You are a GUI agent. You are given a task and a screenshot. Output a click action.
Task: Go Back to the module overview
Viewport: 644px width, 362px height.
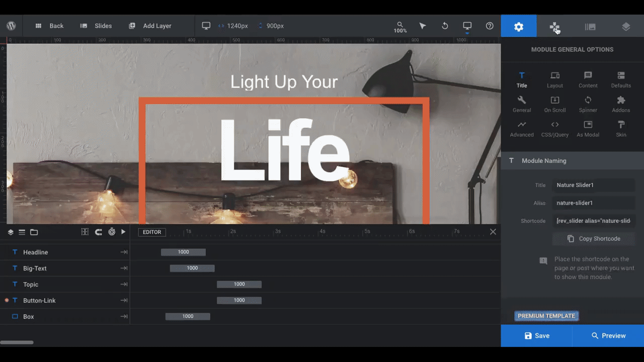click(49, 26)
